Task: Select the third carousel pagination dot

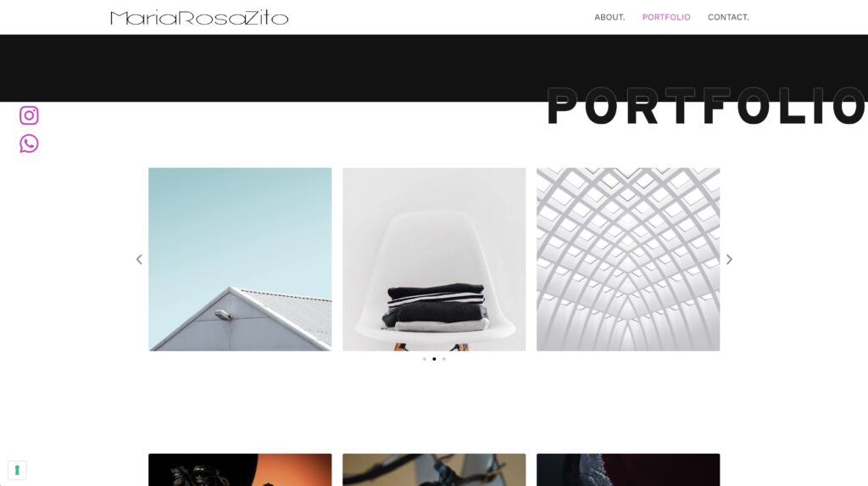Action: pos(443,359)
